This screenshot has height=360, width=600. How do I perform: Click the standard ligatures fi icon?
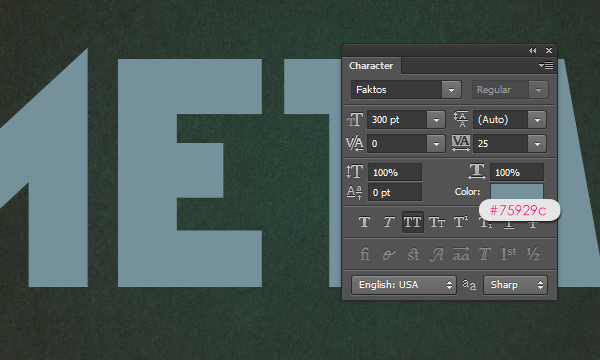tap(365, 254)
